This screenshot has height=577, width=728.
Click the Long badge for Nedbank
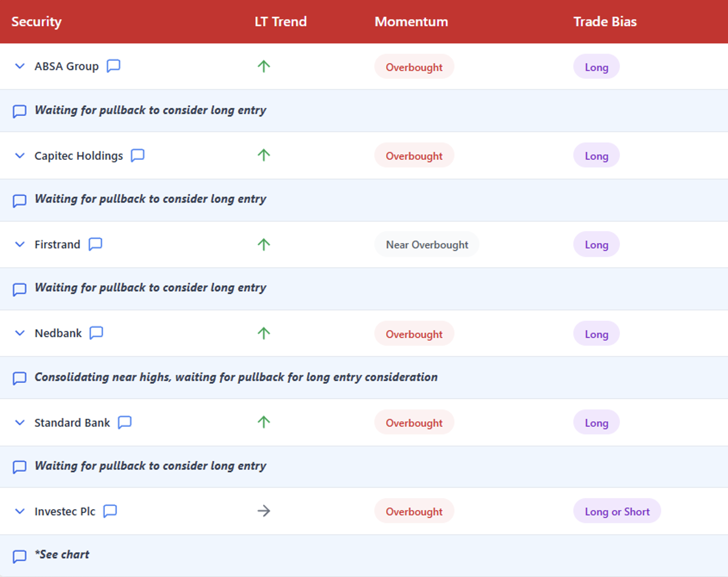[x=596, y=334]
